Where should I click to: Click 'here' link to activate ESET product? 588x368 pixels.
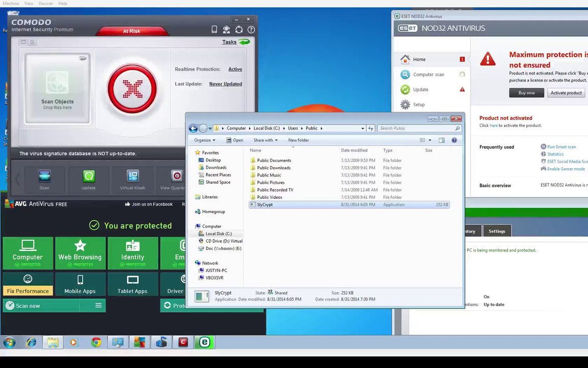coord(494,125)
